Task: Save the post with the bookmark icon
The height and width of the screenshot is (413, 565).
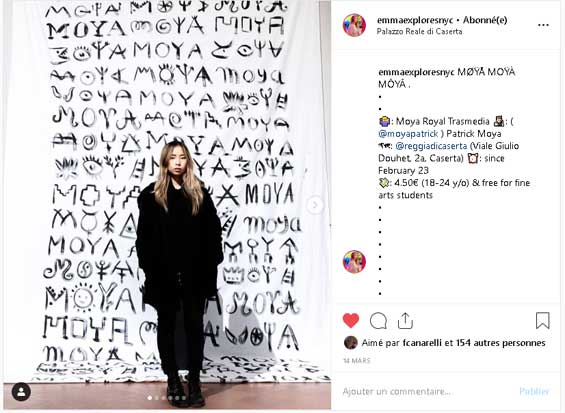Action: pos(542,320)
